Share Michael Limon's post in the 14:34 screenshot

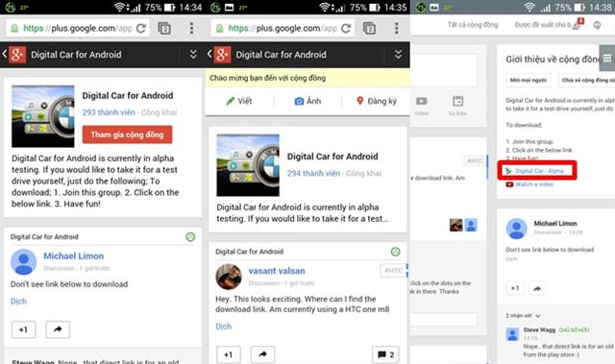58,329
